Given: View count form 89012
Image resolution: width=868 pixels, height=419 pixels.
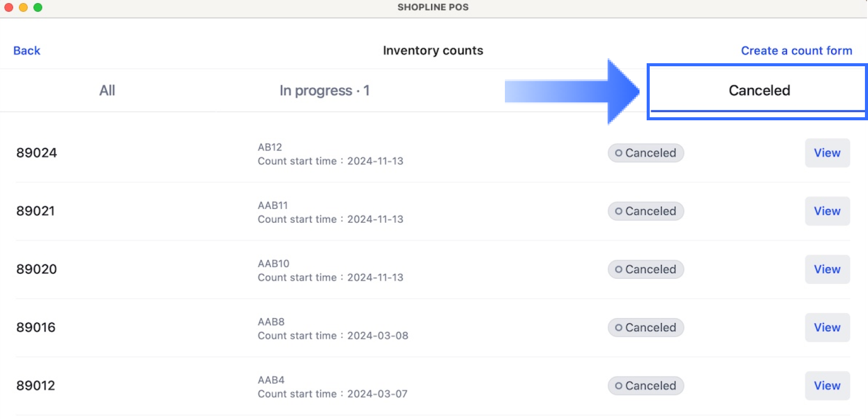Looking at the screenshot, I should click(x=827, y=385).
